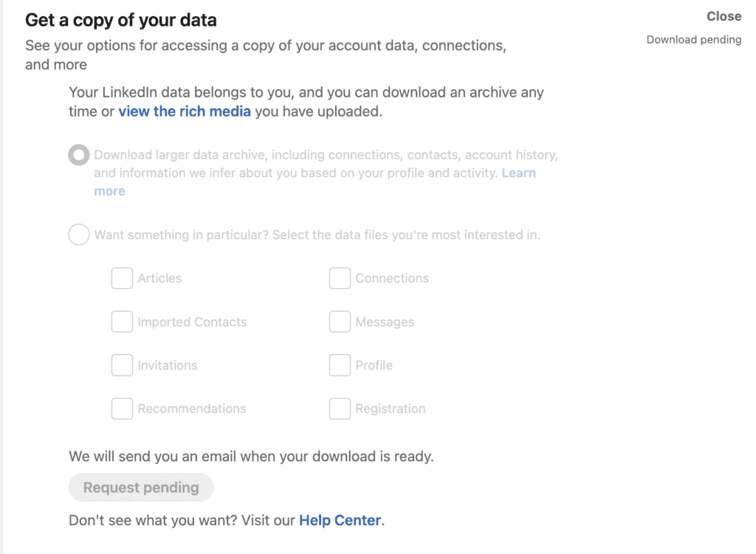
Task: Open the 'Learn more' link
Action: 518,173
